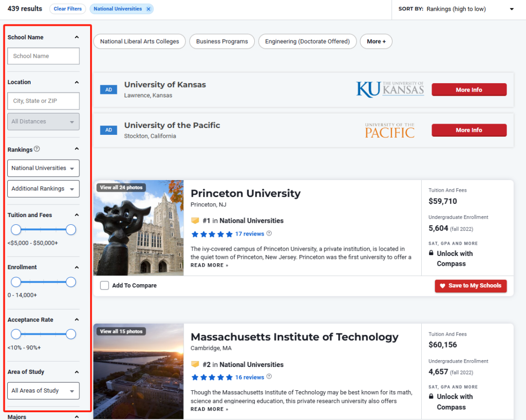Click the ranking badge icon next to Princeton's #1
526x420 pixels.
(195, 220)
